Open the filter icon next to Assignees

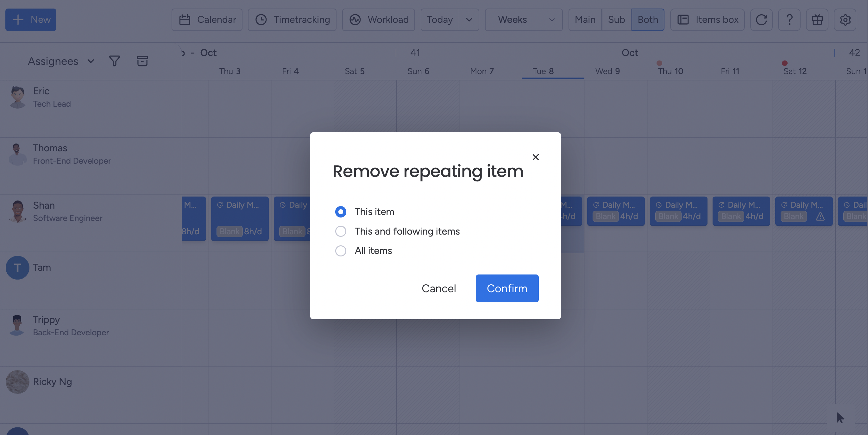[114, 61]
